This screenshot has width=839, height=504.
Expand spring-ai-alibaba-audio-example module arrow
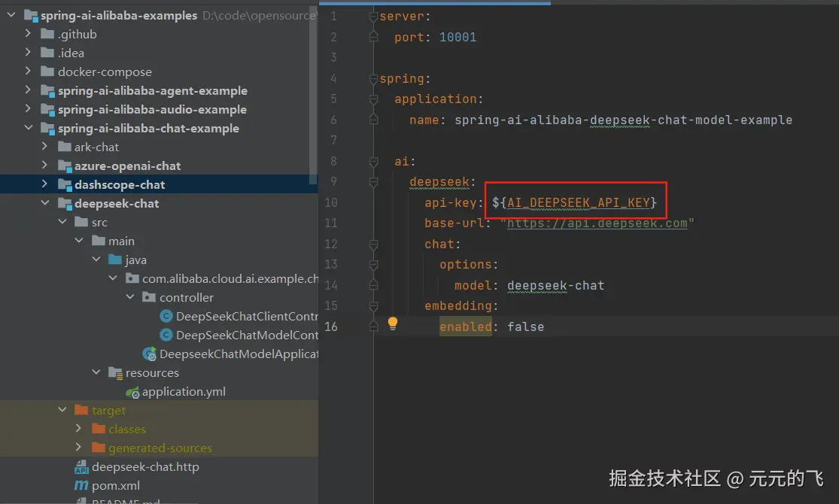(x=28, y=108)
